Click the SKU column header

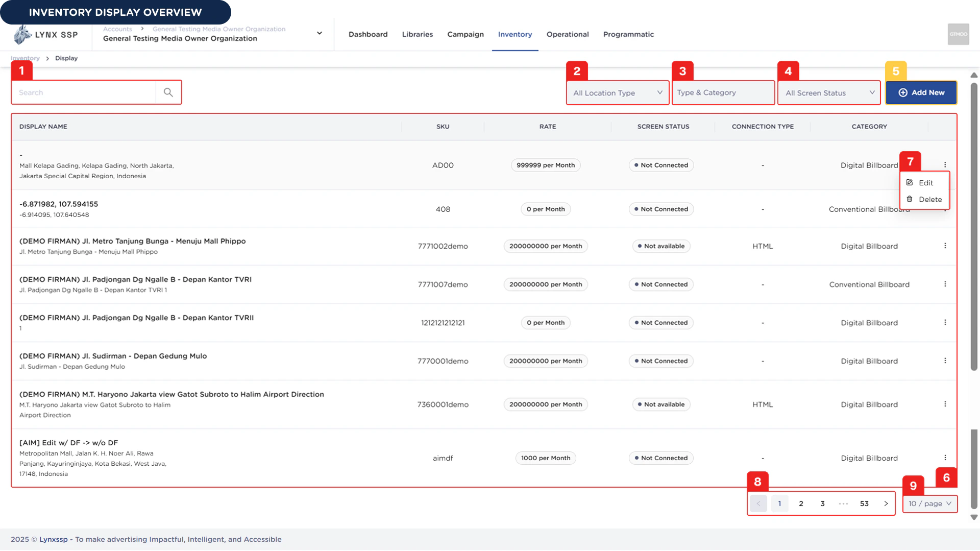pos(443,127)
